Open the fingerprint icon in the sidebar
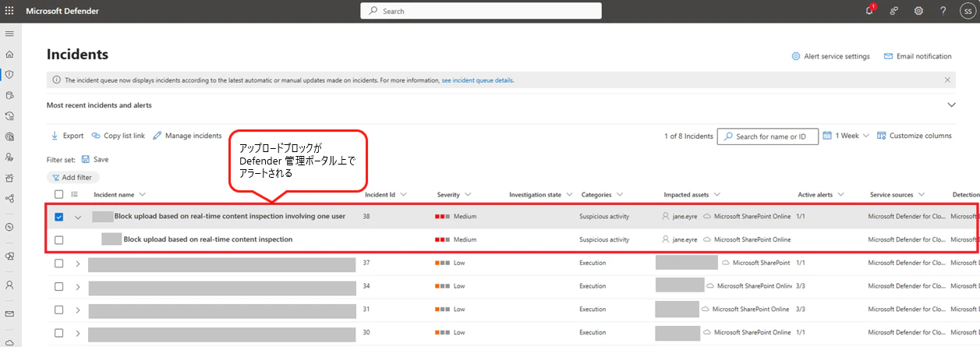Viewport: 980px width, 347px height. pyautogui.click(x=9, y=136)
